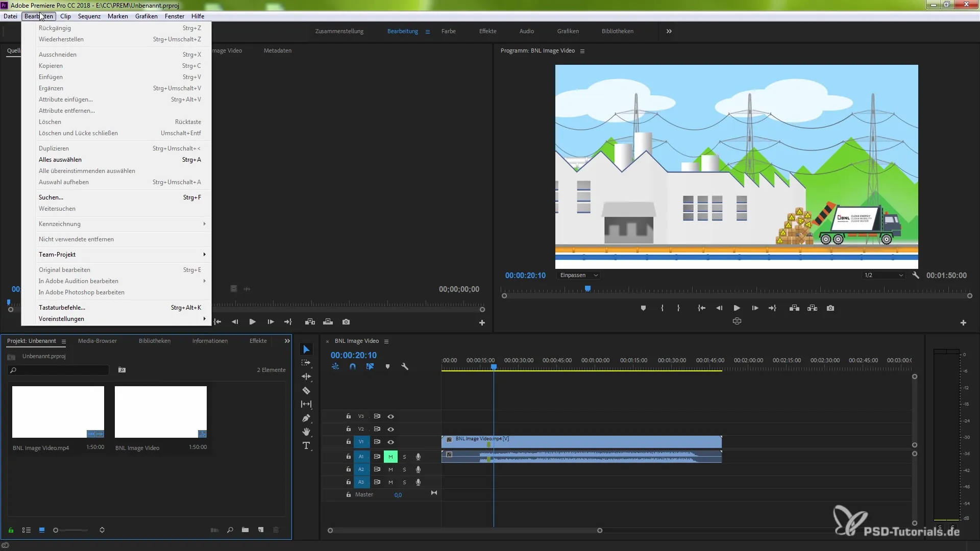Toggle snap magnet in timeline
Image resolution: width=980 pixels, height=551 pixels.
click(353, 366)
